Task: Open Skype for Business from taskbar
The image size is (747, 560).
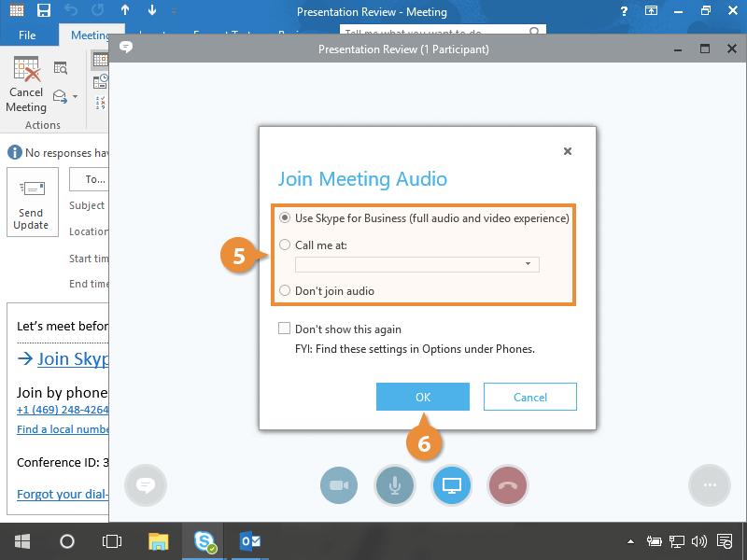Action: [204, 541]
